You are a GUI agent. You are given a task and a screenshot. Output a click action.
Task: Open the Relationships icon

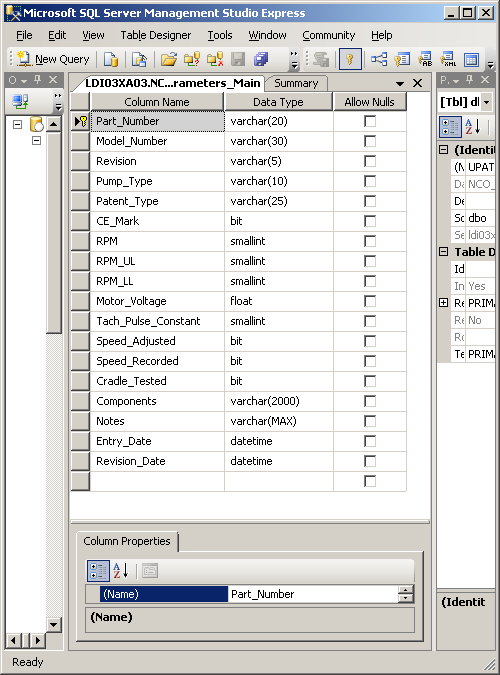[379, 59]
